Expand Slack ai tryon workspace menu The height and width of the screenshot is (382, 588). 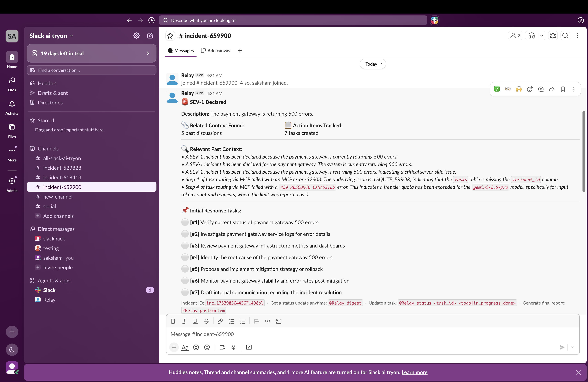pos(51,36)
